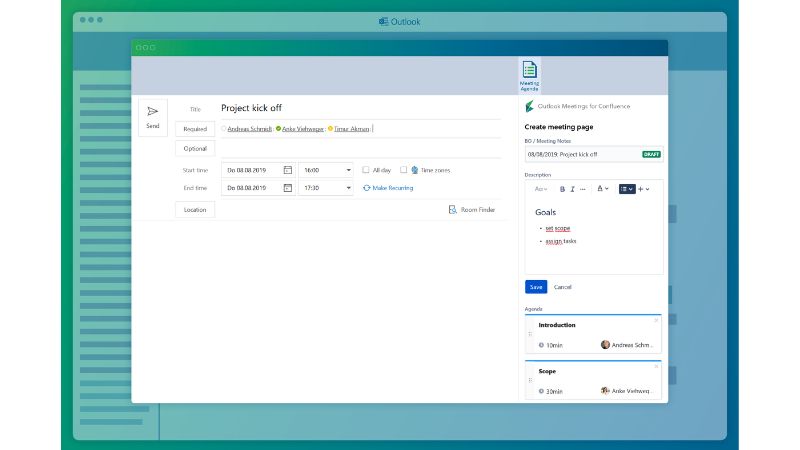This screenshot has height=450, width=800.
Task: Apply bold formatting in the description toolbar
Action: (x=562, y=188)
